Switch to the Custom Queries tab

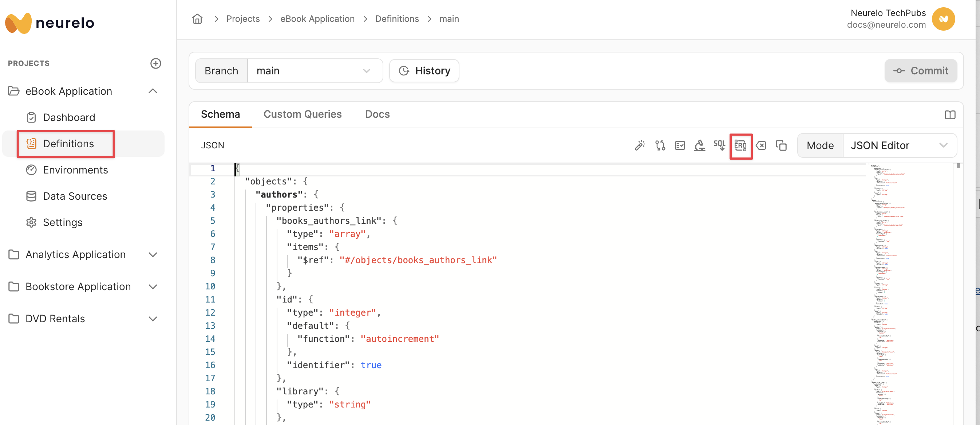[303, 114]
